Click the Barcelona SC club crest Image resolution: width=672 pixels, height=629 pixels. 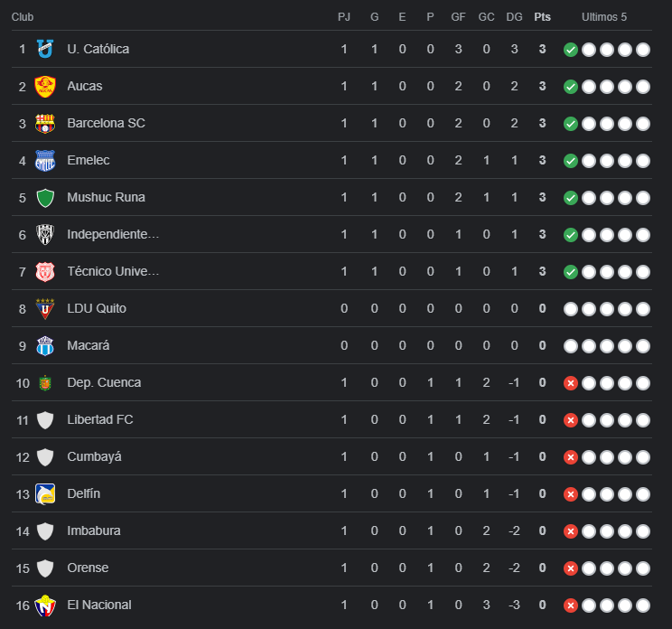coord(45,124)
